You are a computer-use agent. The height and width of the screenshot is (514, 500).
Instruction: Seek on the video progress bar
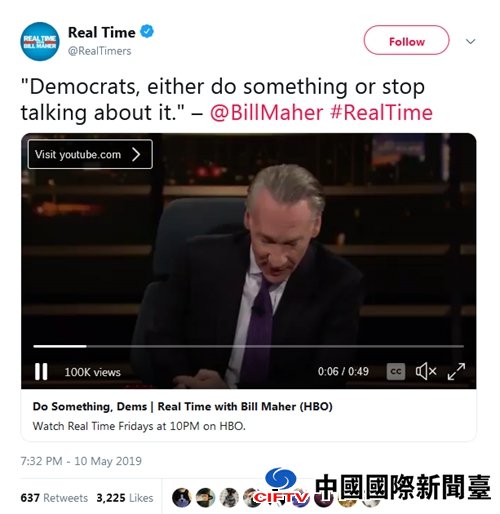tap(248, 346)
